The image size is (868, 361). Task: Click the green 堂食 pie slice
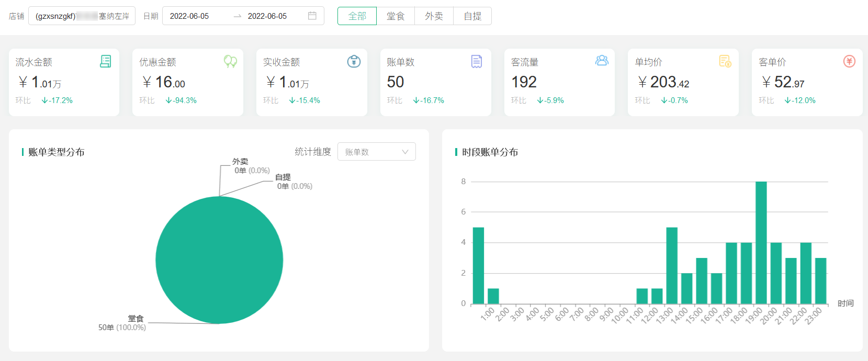pyautogui.click(x=219, y=260)
